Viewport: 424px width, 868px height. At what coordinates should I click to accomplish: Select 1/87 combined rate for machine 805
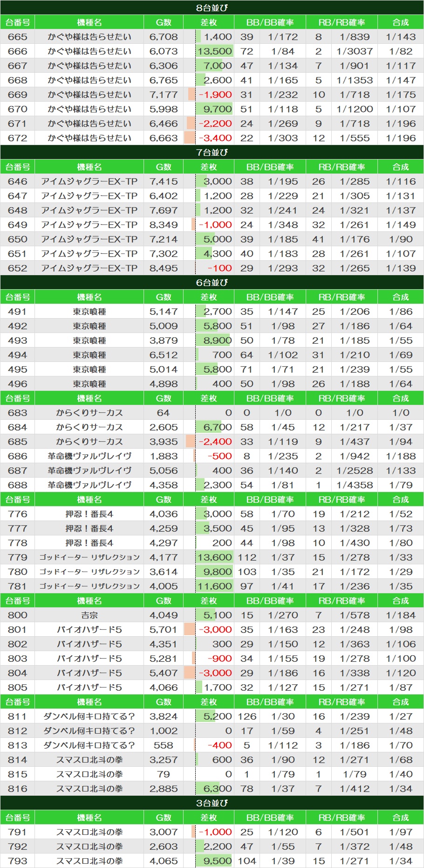[401, 687]
